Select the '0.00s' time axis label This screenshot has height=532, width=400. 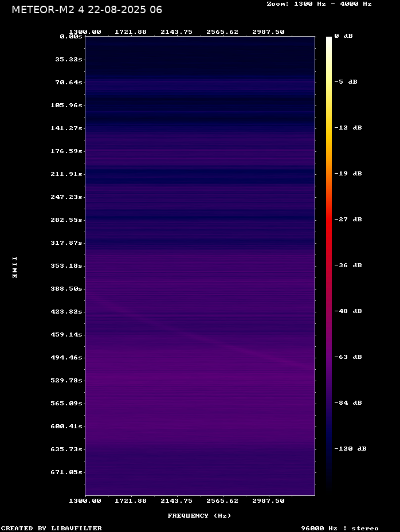pyautogui.click(x=71, y=37)
